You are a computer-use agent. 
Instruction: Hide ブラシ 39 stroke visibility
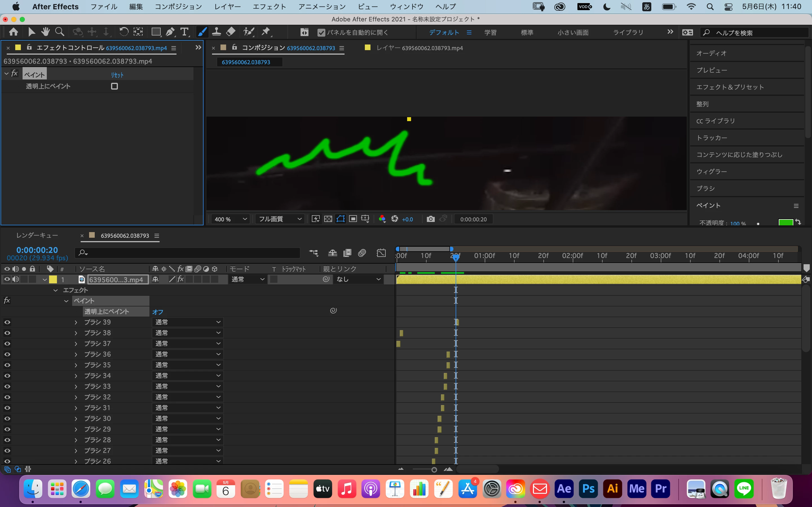7,322
